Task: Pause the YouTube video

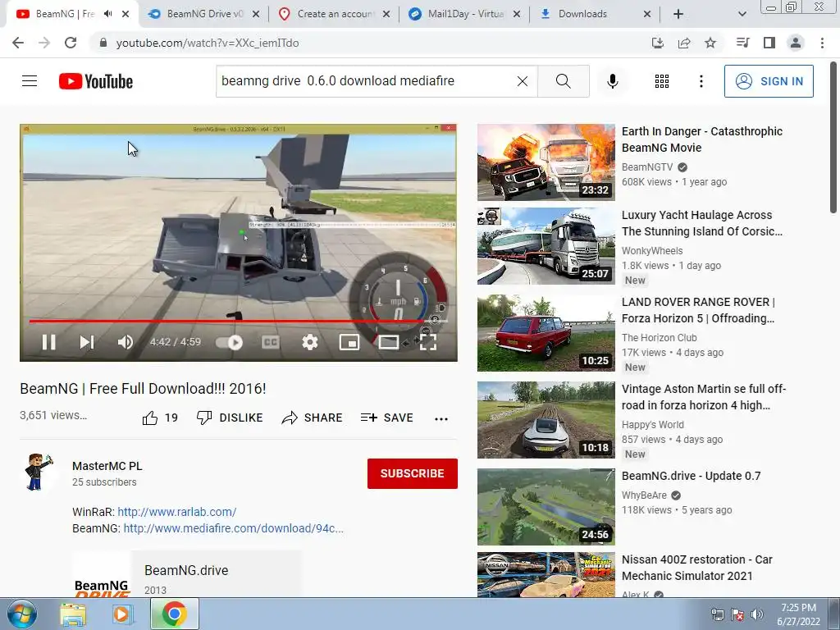Action: [x=48, y=342]
